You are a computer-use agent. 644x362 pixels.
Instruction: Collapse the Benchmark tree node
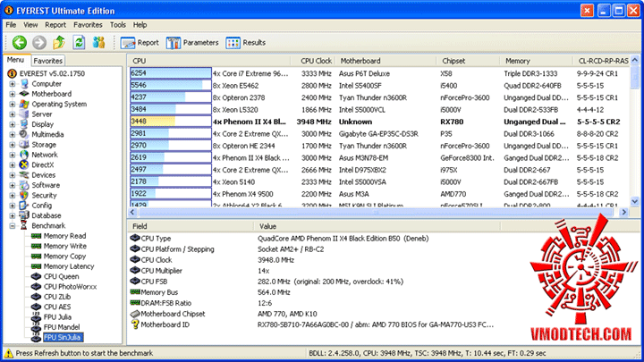pos(13,226)
